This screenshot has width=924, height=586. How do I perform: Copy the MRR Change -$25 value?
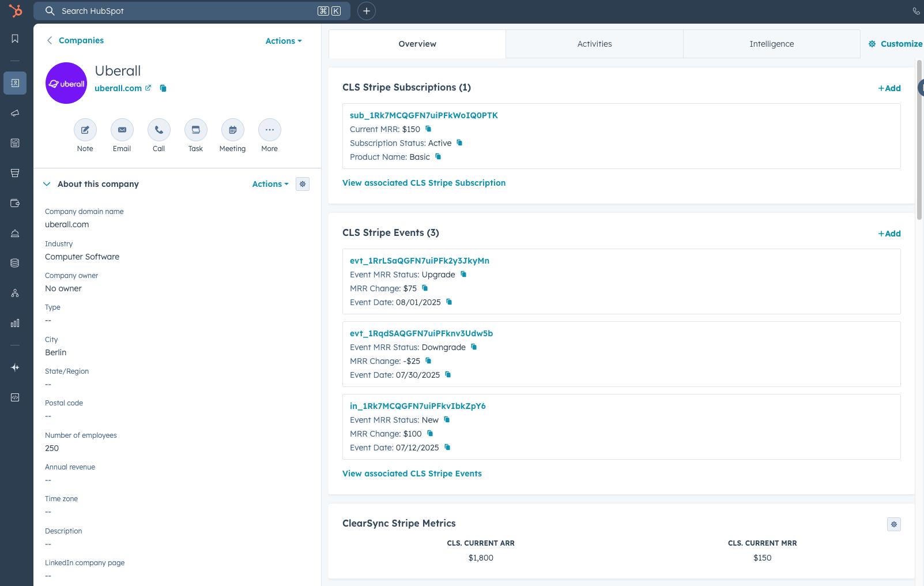click(428, 360)
